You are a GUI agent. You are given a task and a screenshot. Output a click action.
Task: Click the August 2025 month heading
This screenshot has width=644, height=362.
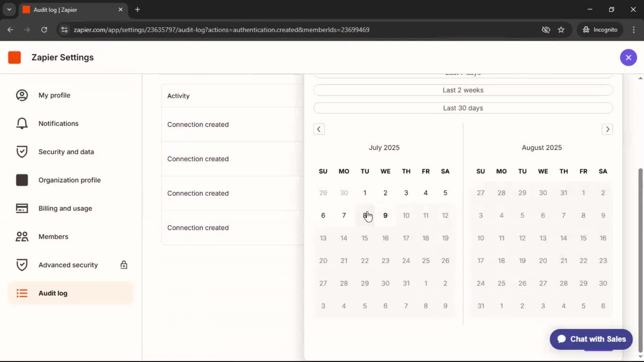coord(542,147)
